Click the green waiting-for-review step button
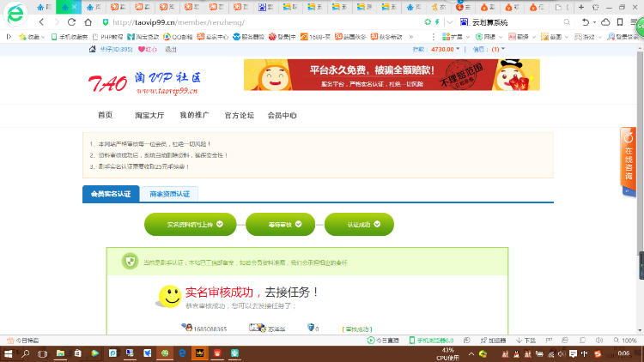Image resolution: width=644 pixels, height=362 pixels. pyautogui.click(x=280, y=224)
